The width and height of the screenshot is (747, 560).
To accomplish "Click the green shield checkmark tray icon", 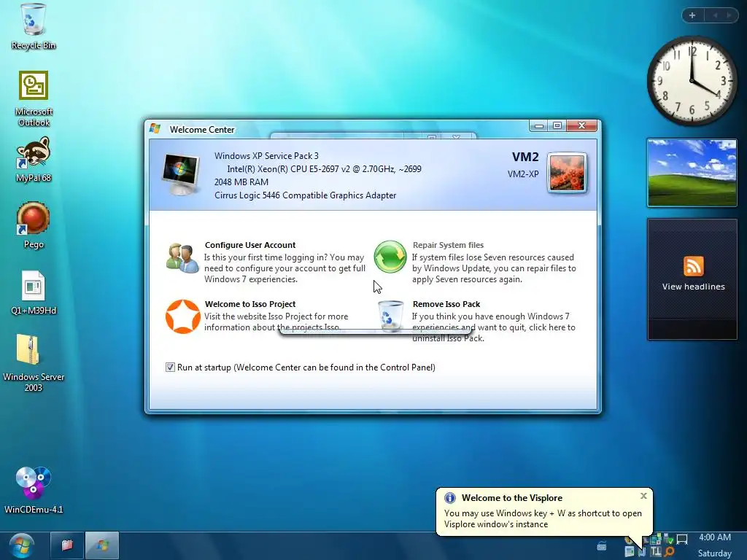I will pos(668,540).
